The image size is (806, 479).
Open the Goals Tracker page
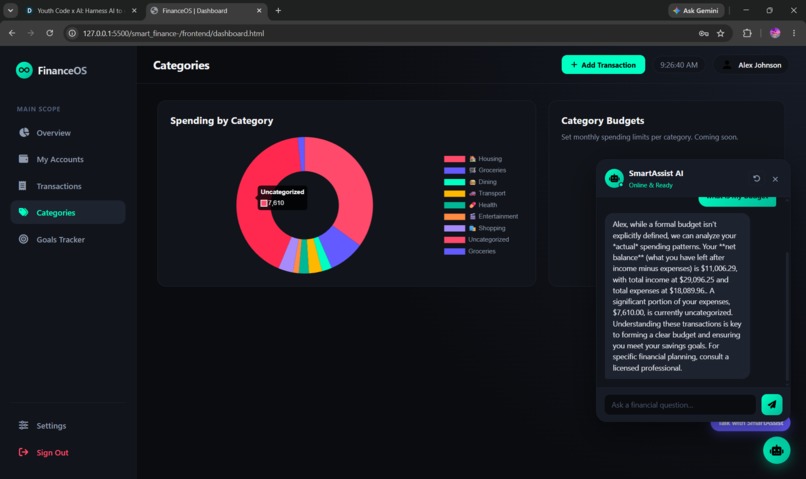[x=68, y=239]
